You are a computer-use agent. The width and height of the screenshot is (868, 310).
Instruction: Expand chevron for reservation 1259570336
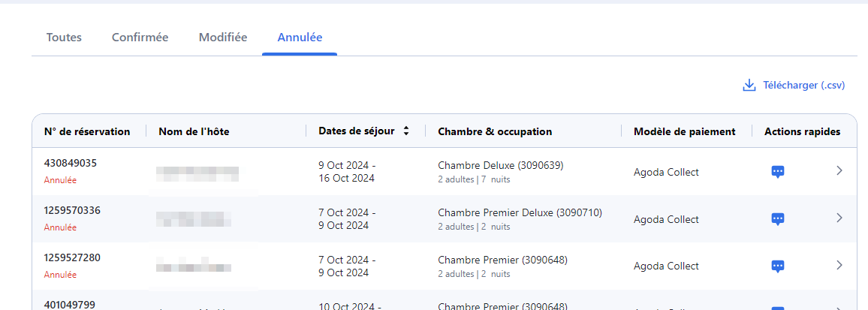tap(839, 218)
